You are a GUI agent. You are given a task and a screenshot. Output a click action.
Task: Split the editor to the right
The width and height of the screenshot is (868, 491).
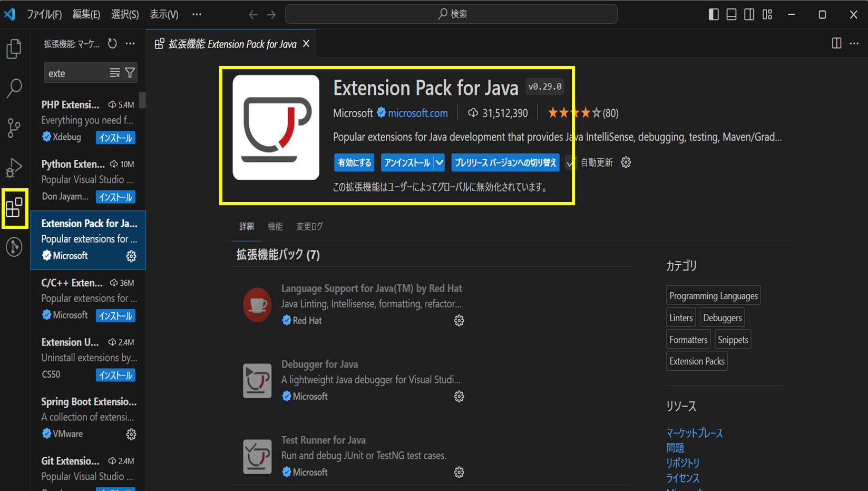(836, 43)
